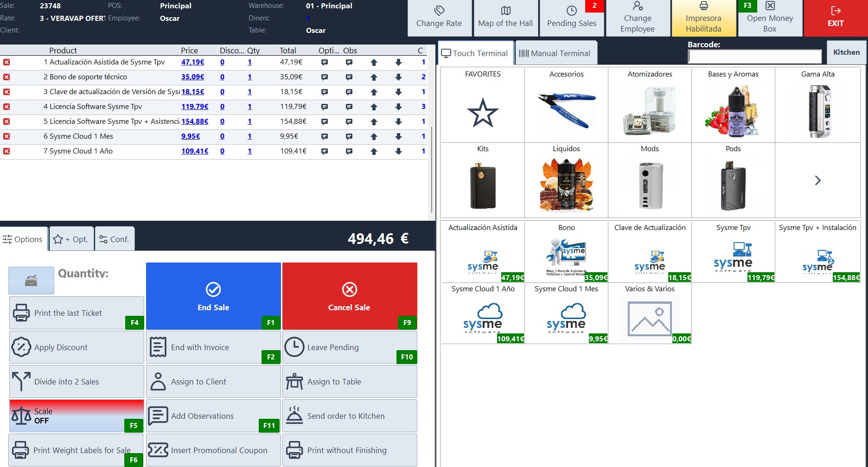This screenshot has width=868, height=467.
Task: Print without Finishing
Action: tap(350, 450)
